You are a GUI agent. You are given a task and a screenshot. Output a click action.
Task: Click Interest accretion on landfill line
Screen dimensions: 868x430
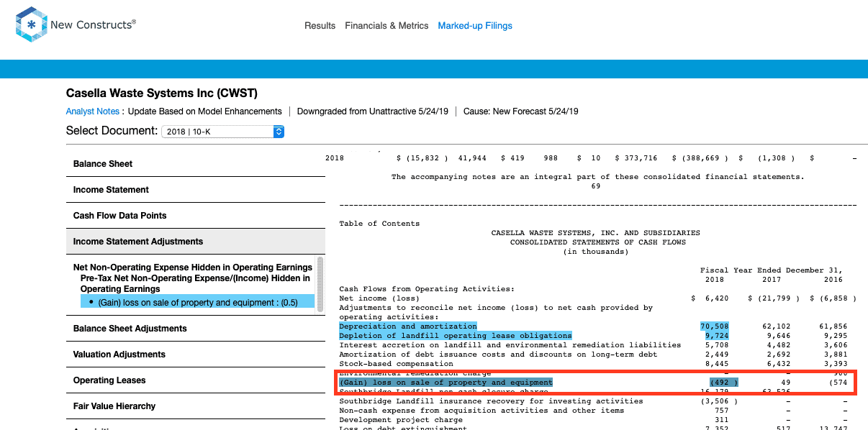click(510, 345)
